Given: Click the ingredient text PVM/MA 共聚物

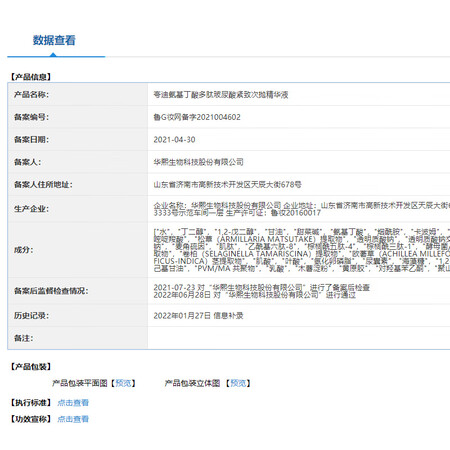Looking at the screenshot, I should click(226, 268).
